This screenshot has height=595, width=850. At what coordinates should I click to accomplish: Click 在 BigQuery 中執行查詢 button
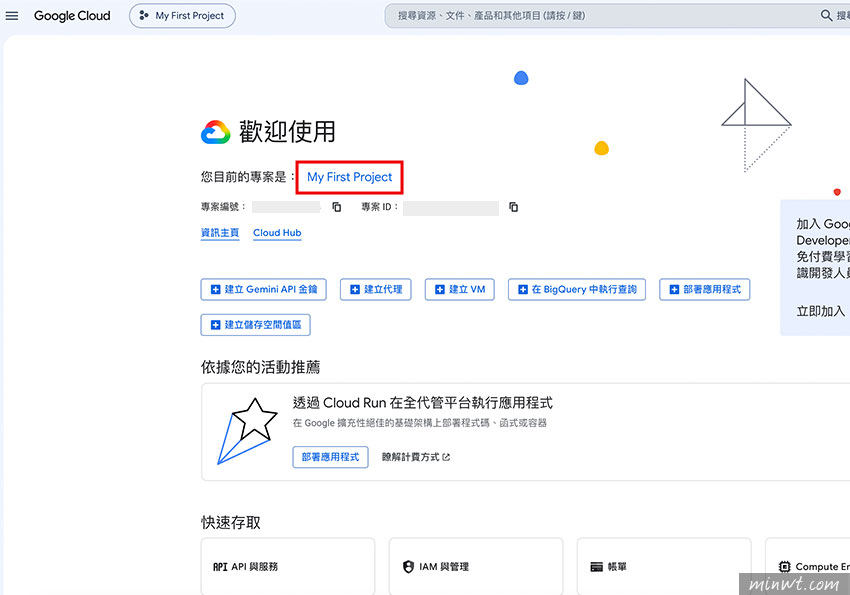577,289
